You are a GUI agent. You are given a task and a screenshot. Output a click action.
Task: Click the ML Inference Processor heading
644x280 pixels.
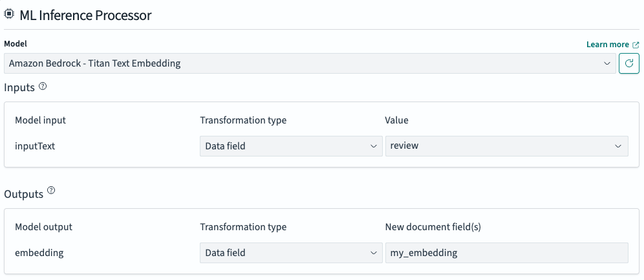point(85,15)
